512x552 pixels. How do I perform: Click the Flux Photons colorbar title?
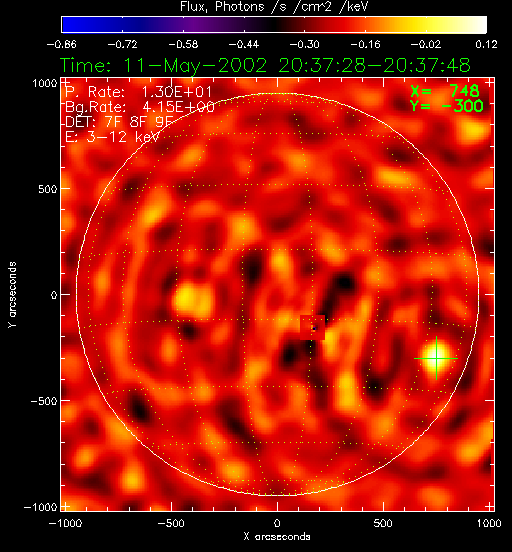(274, 7)
